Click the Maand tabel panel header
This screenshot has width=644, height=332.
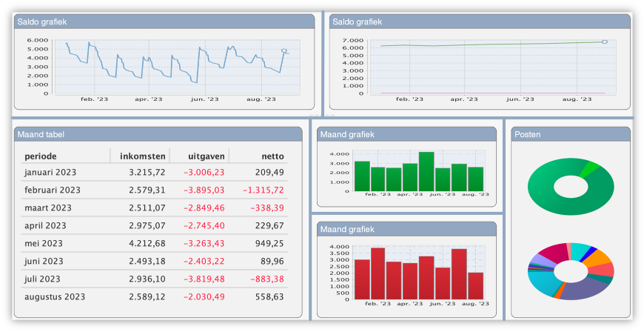coord(158,134)
